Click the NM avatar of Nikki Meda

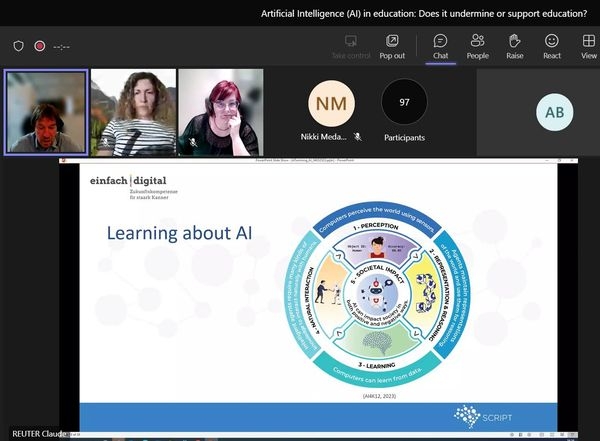[x=331, y=103]
